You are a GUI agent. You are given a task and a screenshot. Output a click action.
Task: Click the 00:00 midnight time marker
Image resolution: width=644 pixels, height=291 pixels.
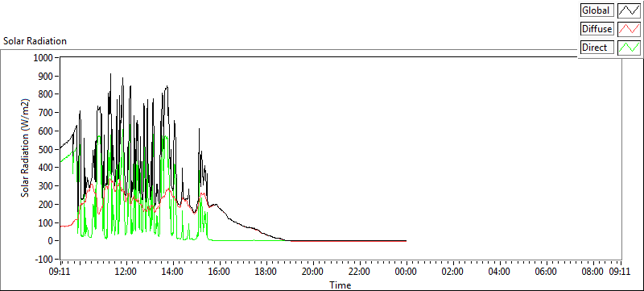[407, 272]
